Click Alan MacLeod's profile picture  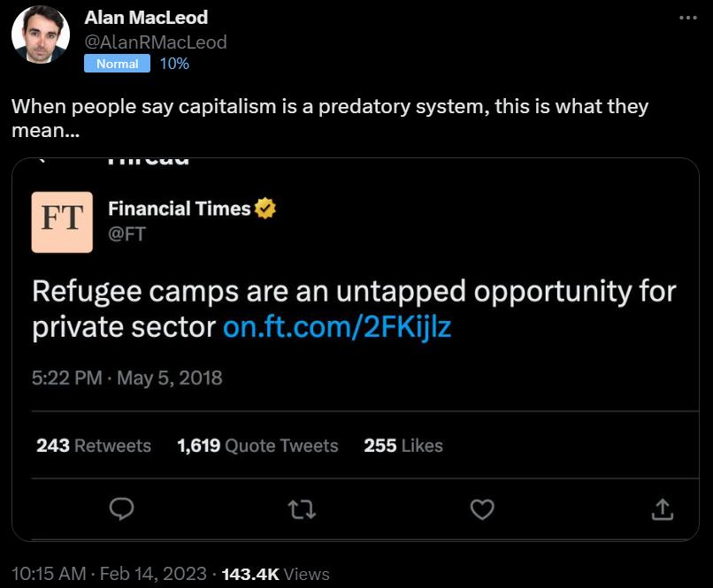tap(42, 35)
